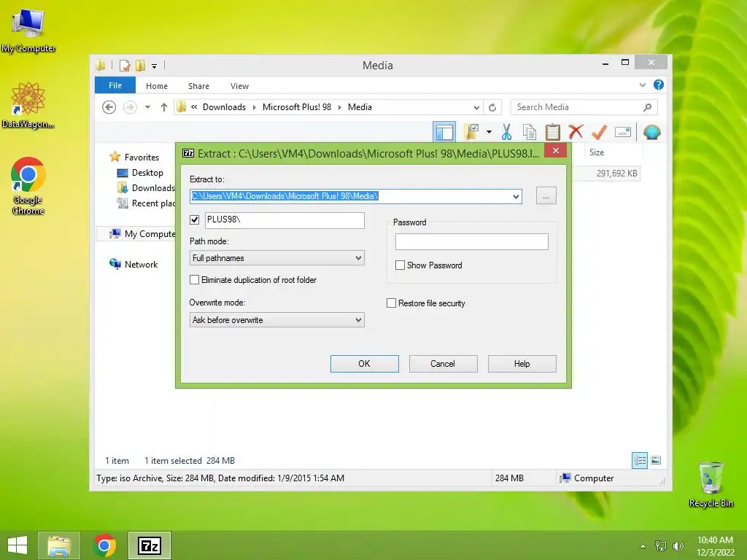Screen dimensions: 747x560
Task: Open the View ribbon tab
Action: click(239, 86)
